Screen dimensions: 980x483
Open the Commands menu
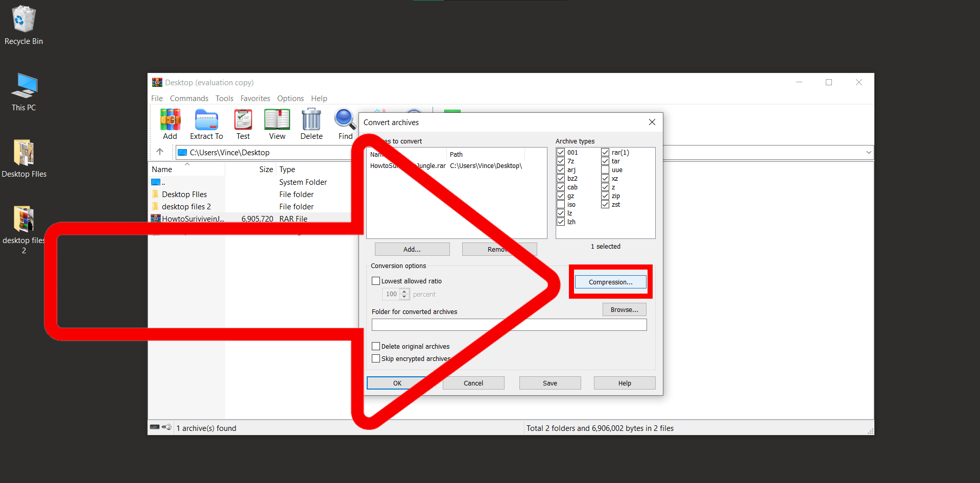[x=189, y=98]
